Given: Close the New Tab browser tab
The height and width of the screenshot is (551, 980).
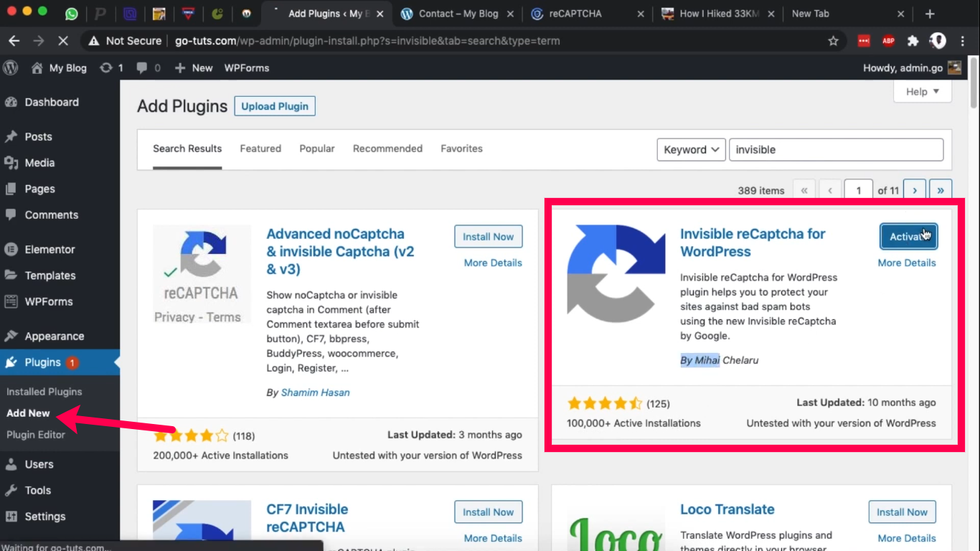Looking at the screenshot, I should point(901,14).
